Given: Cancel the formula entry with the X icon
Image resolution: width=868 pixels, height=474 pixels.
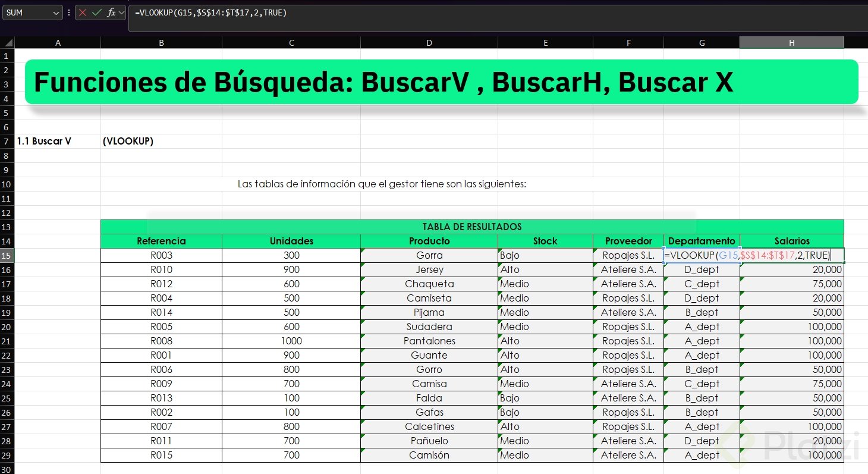Looking at the screenshot, I should [x=83, y=12].
